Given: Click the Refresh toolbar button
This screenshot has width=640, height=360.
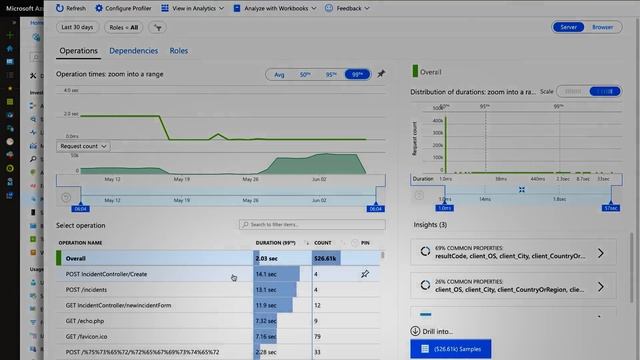Looking at the screenshot, I should [71, 8].
